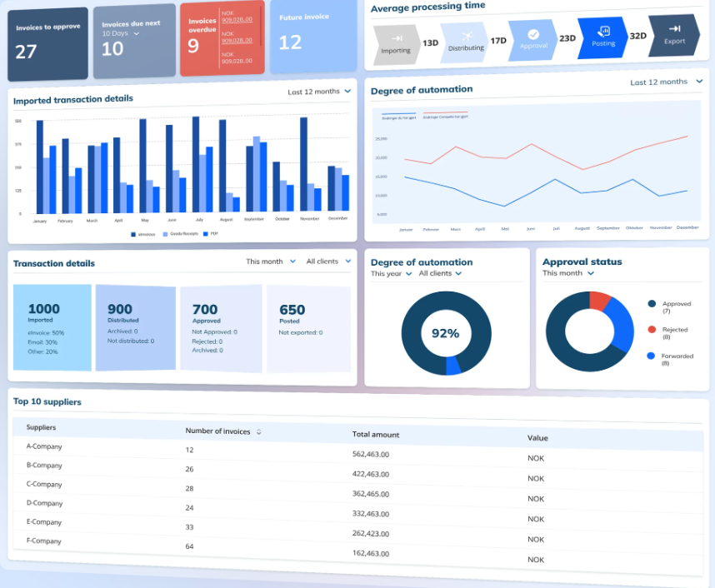Click the Approved legend dot

pyautogui.click(x=652, y=305)
